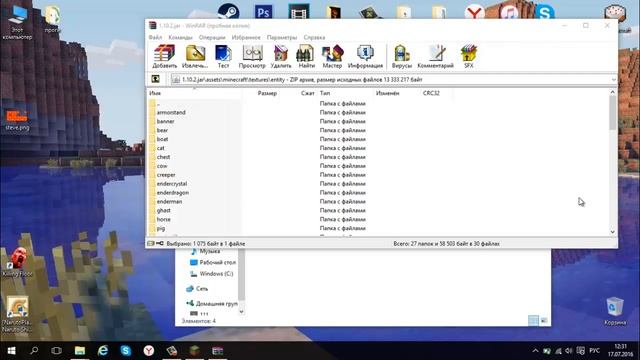Open the Windows Start button
This screenshot has width=640, height=360.
point(11,351)
